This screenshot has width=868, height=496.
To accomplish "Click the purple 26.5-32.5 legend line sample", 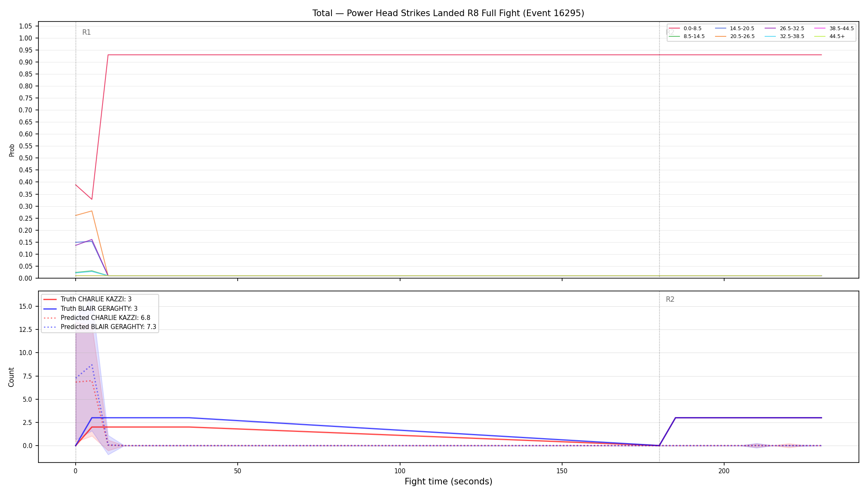I will (770, 29).
